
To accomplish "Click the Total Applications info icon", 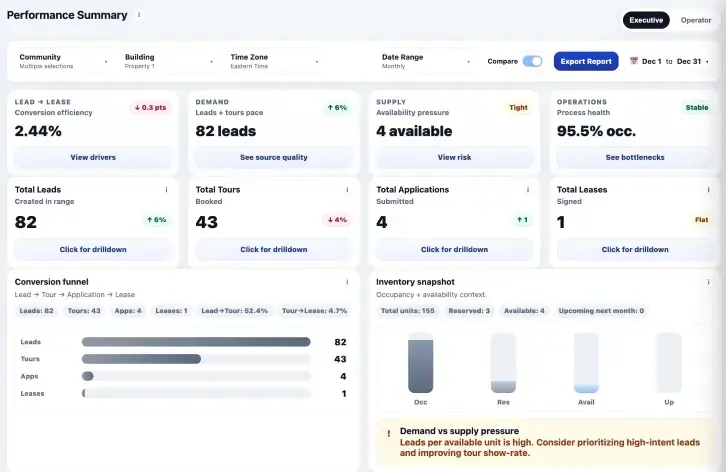I will (528, 189).
